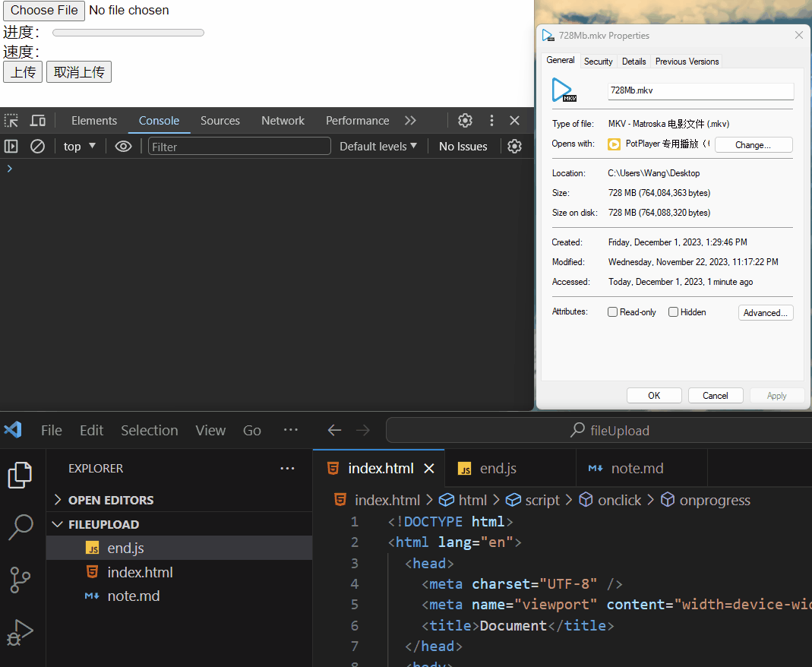Toggle the live expression eye icon

pos(123,147)
